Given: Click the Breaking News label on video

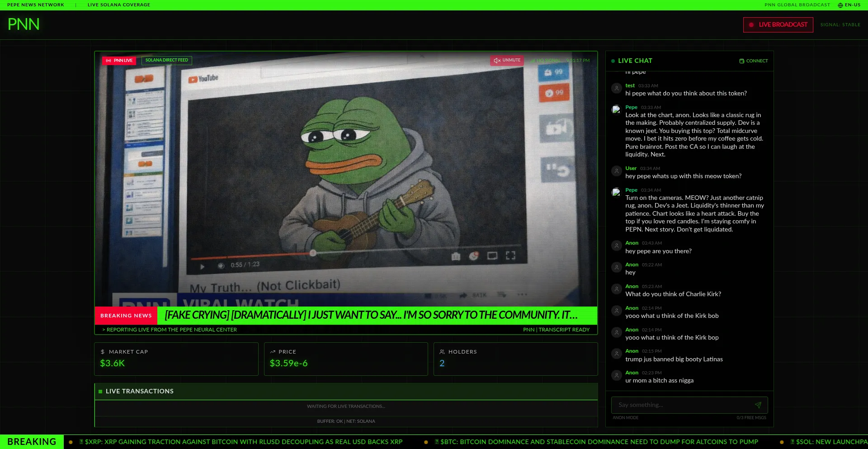Looking at the screenshot, I should point(126,316).
